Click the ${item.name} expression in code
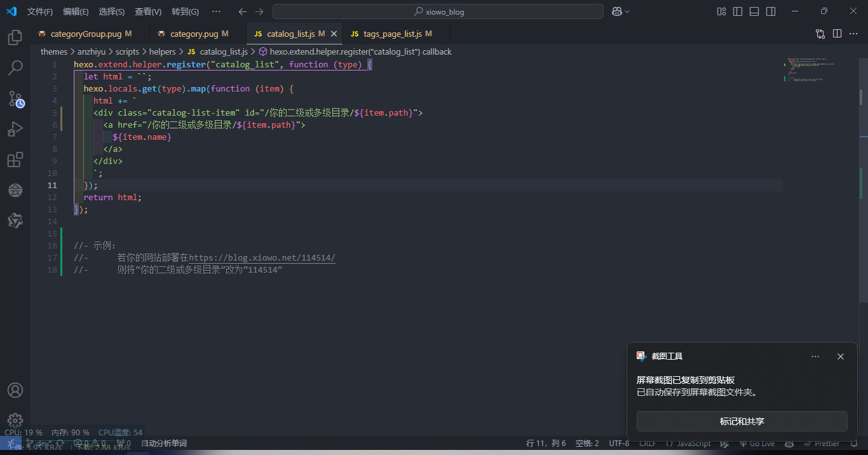 click(x=142, y=137)
